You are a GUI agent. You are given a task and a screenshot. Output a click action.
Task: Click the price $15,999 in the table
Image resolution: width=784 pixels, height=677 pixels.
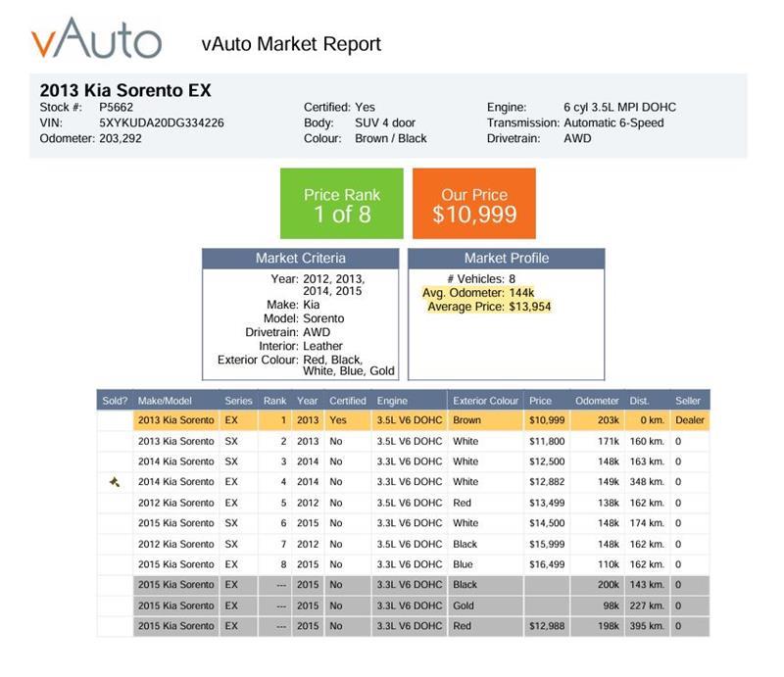coord(547,544)
